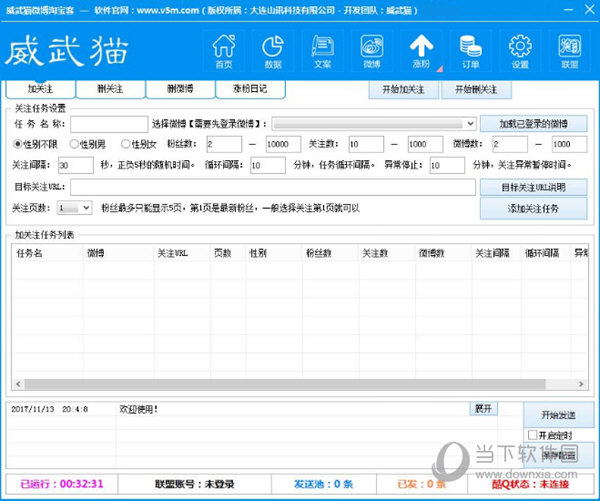This screenshot has height=501, width=600.
Task: Click the 发送池：0条 status text
Action: (324, 484)
